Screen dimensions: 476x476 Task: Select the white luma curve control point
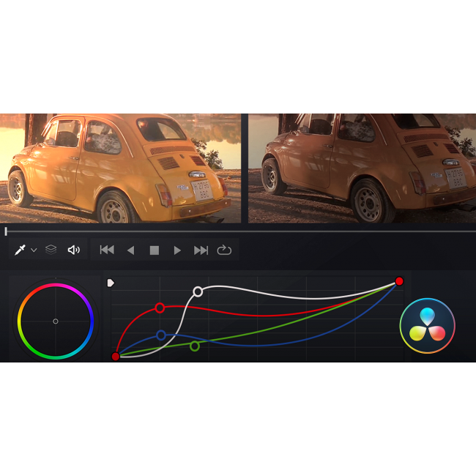198,291
